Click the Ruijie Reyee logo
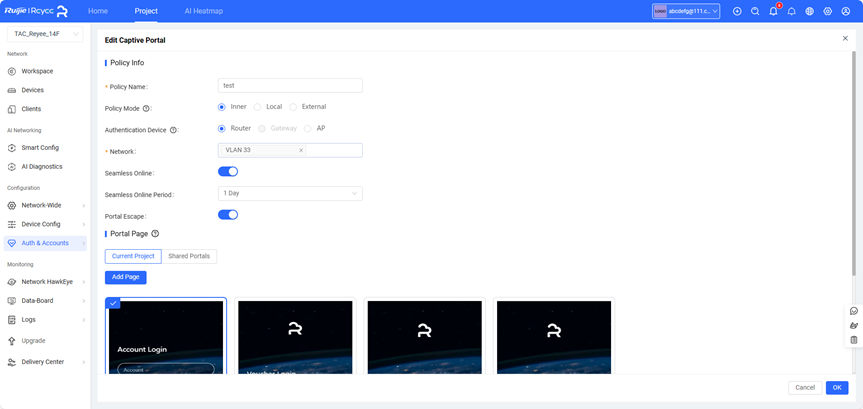Screen dimensions: 863x409 point(36,11)
